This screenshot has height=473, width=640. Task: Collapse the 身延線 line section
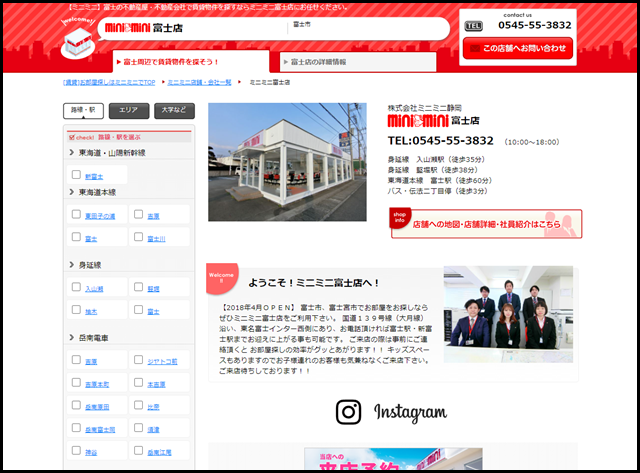[85, 265]
